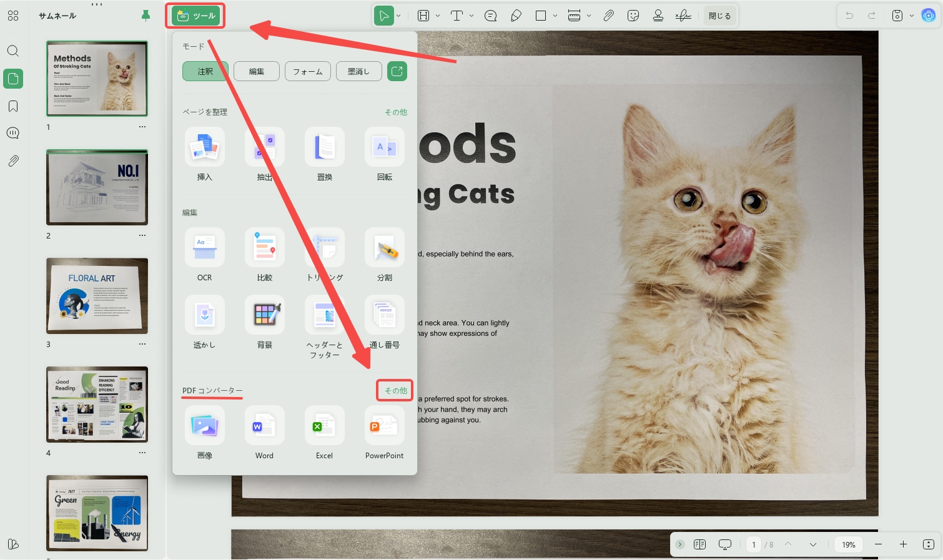Open the home grid icon menu
This screenshot has height=560, width=943.
pyautogui.click(x=13, y=16)
